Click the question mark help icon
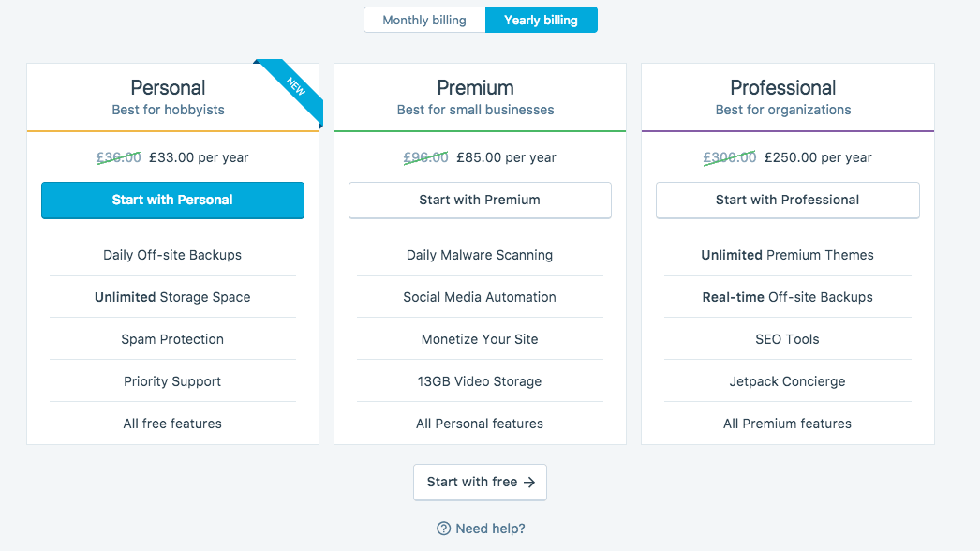Screen dimensions: 980x551 (x=444, y=529)
